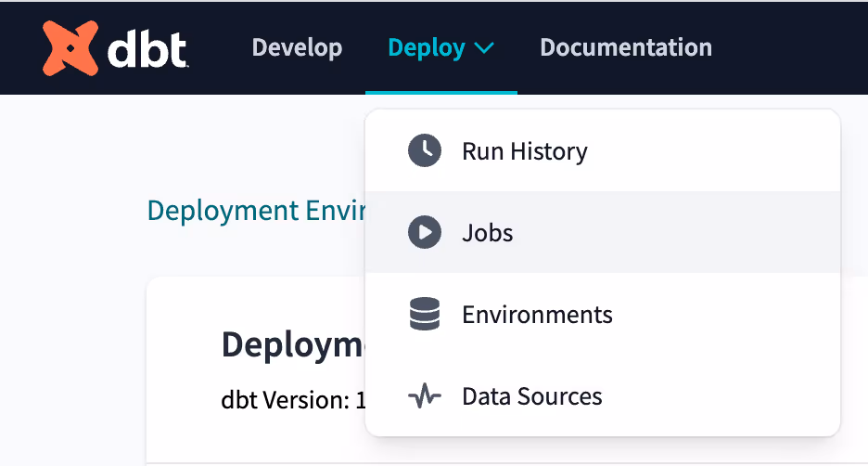Screen dimensions: 868x466
Task: Open the Deployment Environments breadcrumb link
Action: click(256, 211)
